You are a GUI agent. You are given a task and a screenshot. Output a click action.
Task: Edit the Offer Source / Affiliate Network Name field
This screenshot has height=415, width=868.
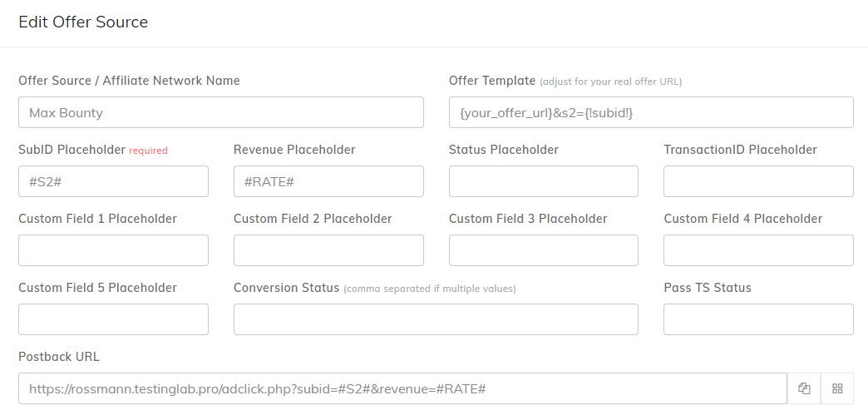coord(221,112)
